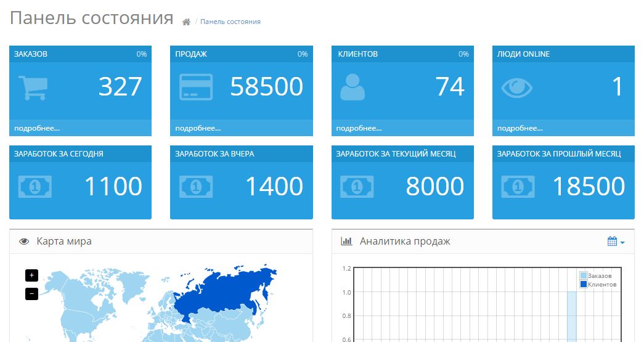The width and height of the screenshot is (644, 342).
Task: Click the home icon in breadcrumb
Action: point(186,22)
